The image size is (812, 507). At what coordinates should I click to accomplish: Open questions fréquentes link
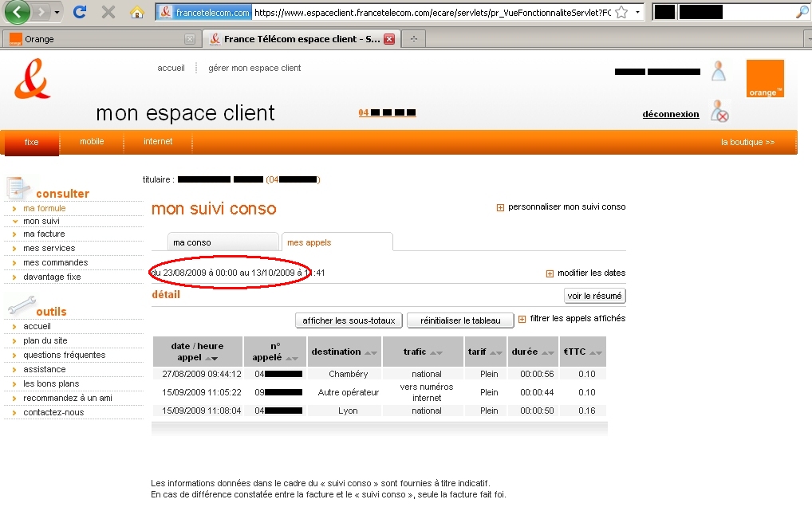tap(65, 355)
